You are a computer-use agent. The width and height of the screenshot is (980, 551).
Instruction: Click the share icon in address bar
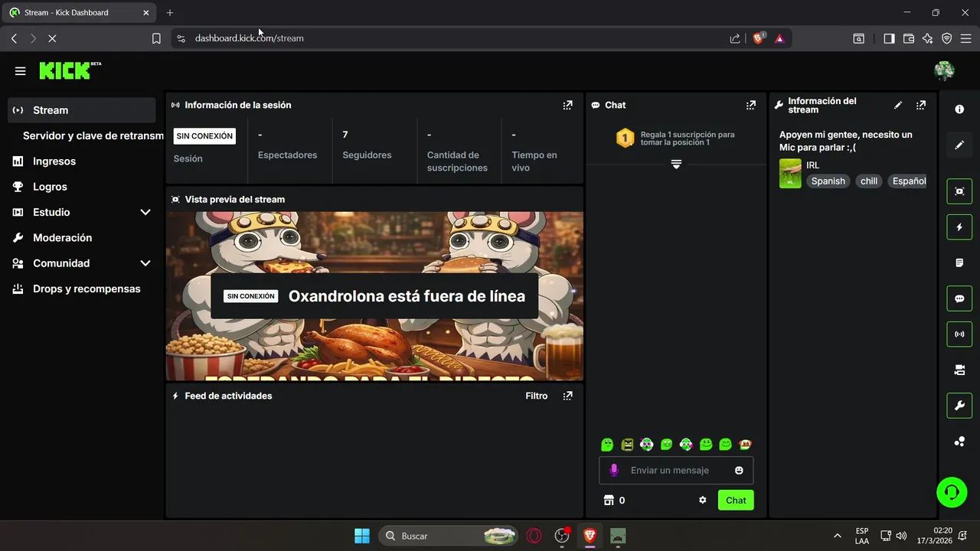pyautogui.click(x=735, y=38)
